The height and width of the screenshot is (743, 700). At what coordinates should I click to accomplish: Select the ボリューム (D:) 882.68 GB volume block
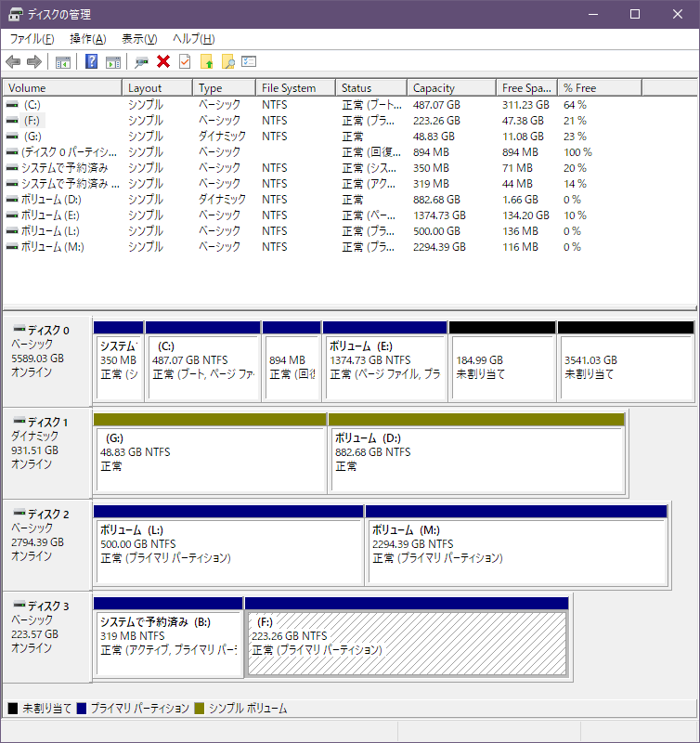pyautogui.click(x=476, y=453)
